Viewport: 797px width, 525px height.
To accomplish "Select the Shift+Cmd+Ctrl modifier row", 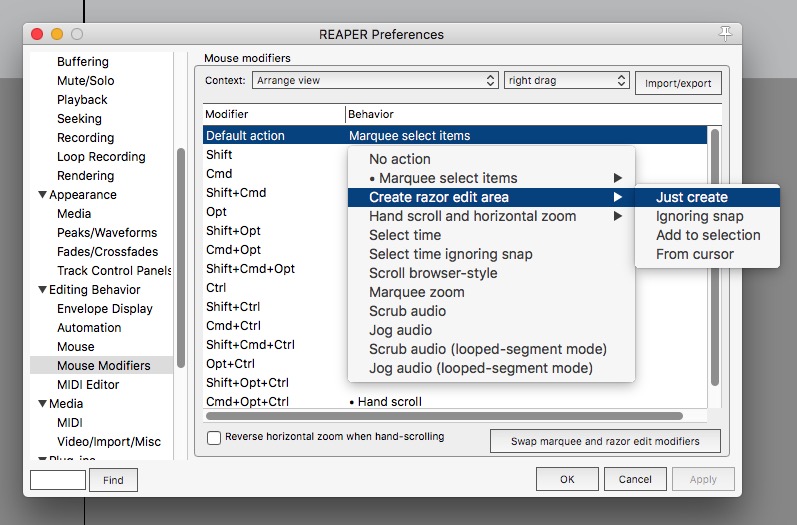I will coord(274,345).
